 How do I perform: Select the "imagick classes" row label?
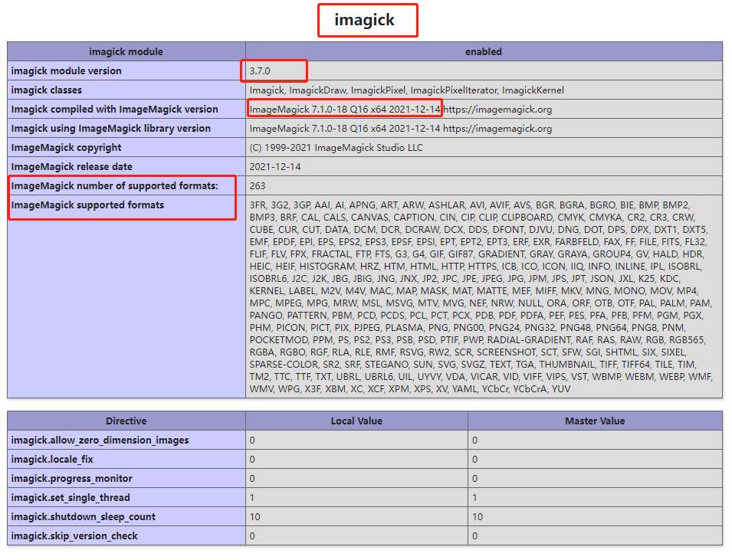coord(46,90)
